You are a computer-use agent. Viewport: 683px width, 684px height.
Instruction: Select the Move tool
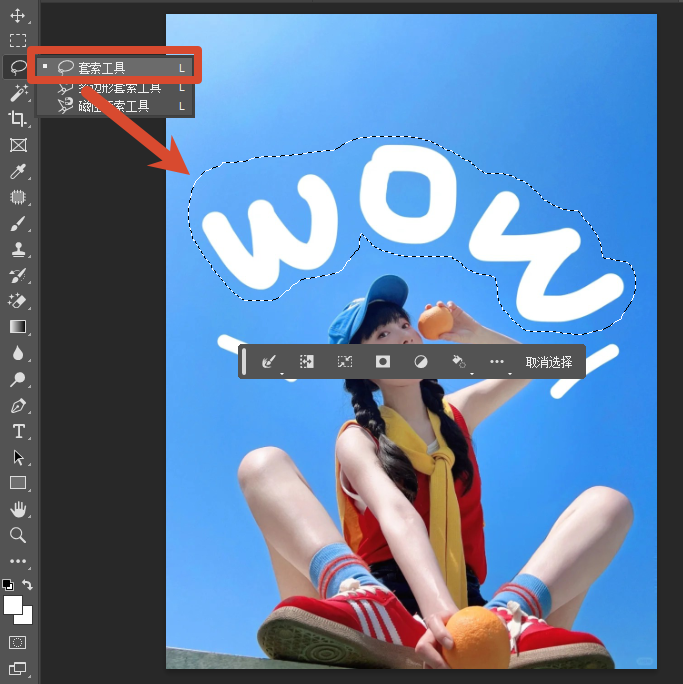pyautogui.click(x=17, y=15)
